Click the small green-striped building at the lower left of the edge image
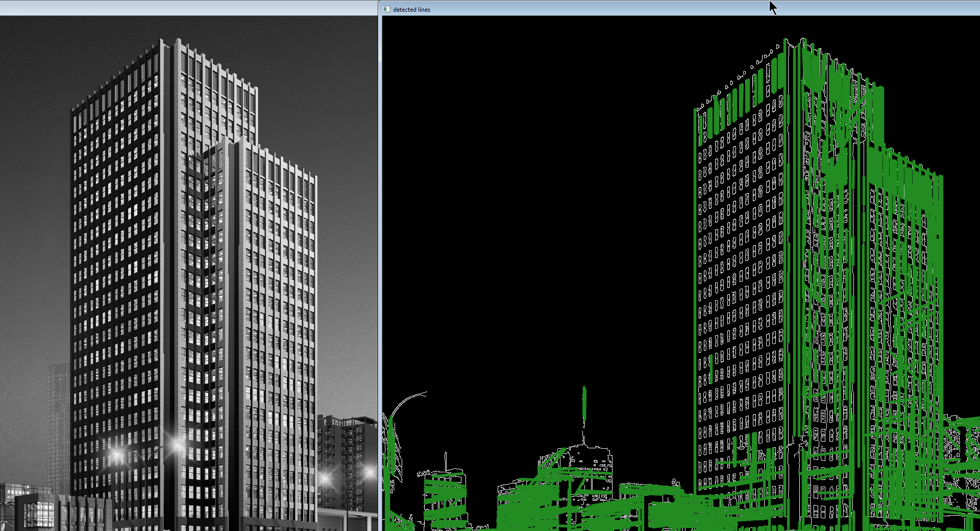Image resolution: width=980 pixels, height=531 pixels. pyautogui.click(x=445, y=498)
